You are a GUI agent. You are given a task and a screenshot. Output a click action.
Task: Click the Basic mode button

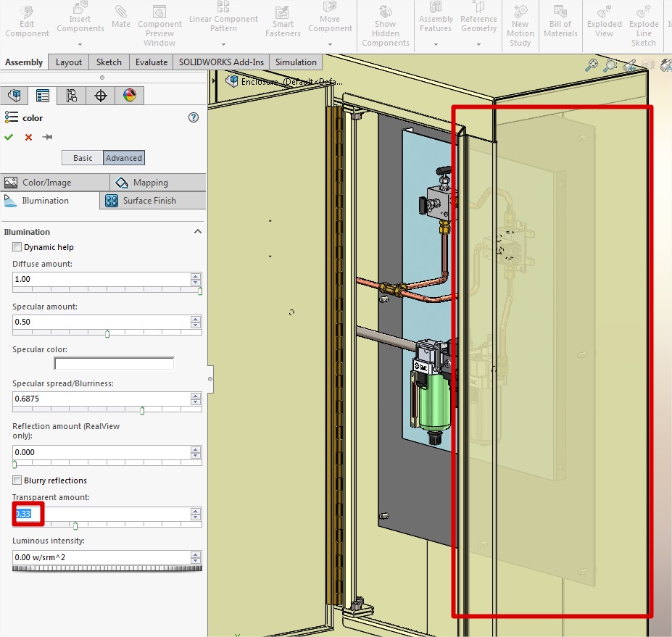click(83, 158)
